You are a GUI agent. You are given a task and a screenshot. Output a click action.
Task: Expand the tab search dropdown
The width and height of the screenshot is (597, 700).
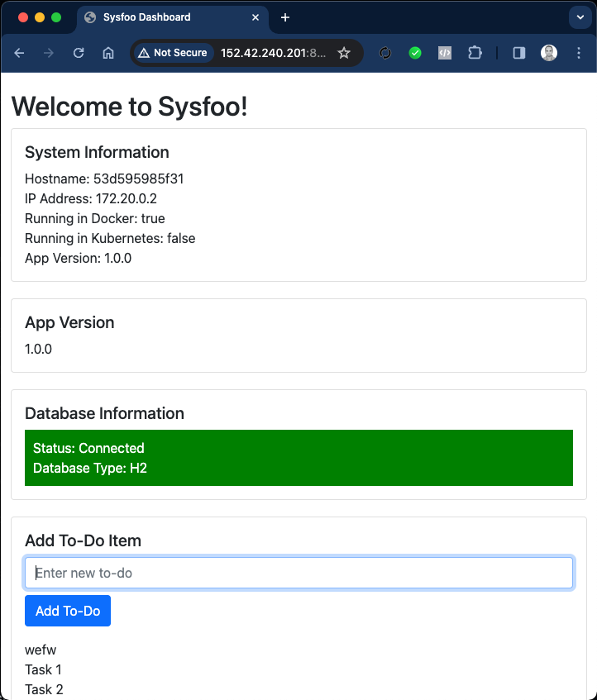(x=580, y=17)
